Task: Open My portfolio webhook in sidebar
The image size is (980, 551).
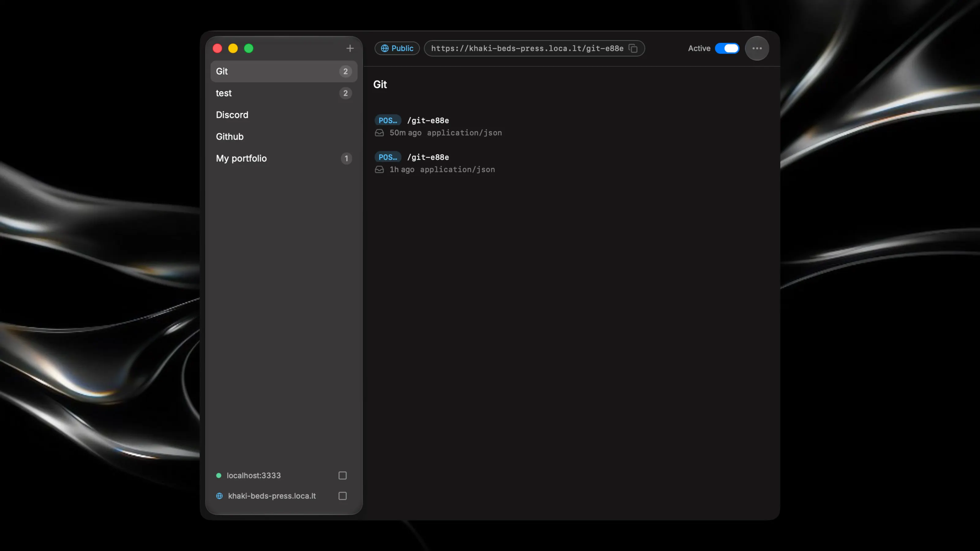Action: click(x=284, y=158)
